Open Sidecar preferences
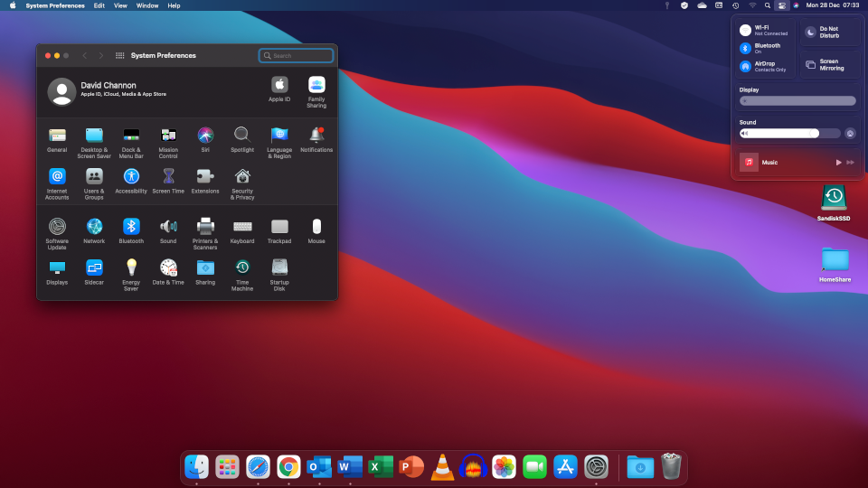 [x=94, y=272]
